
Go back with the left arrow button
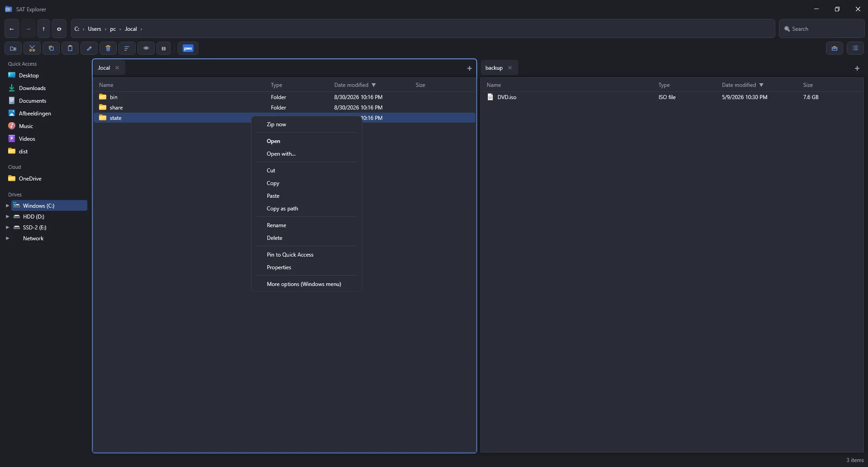12,29
